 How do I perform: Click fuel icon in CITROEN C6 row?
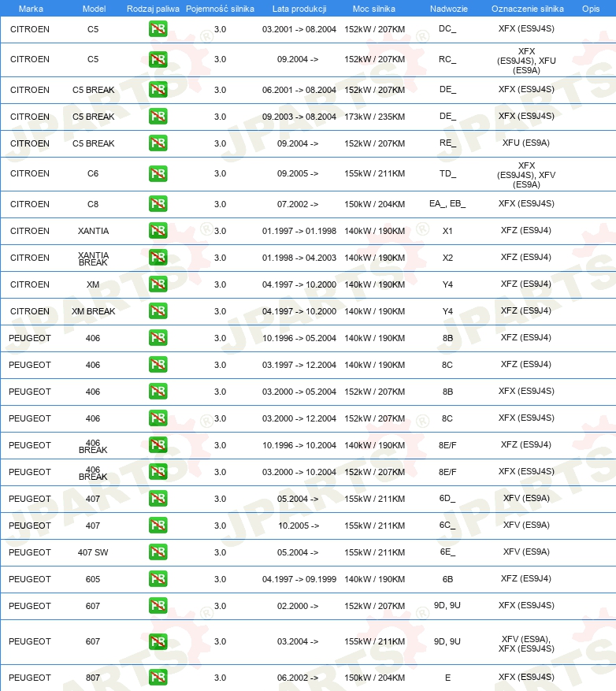pyautogui.click(x=158, y=173)
